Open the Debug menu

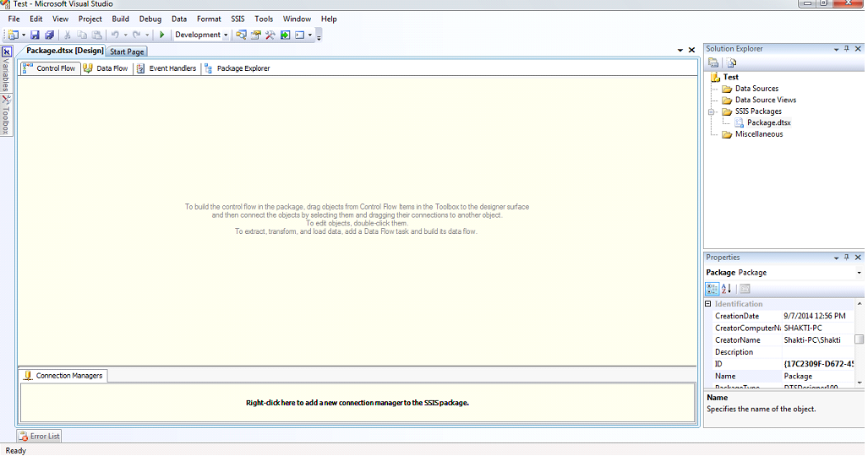pyautogui.click(x=150, y=19)
